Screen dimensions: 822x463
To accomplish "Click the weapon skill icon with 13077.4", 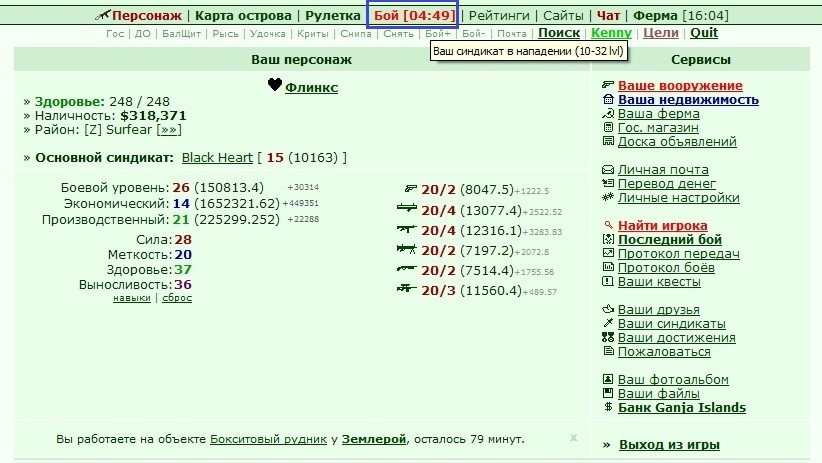I will pyautogui.click(x=407, y=209).
